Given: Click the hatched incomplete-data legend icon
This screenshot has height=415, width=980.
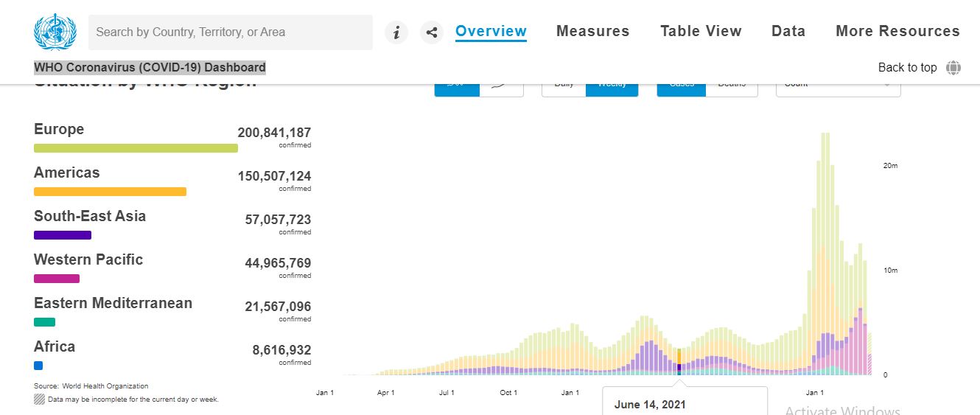Looking at the screenshot, I should pos(40,399).
